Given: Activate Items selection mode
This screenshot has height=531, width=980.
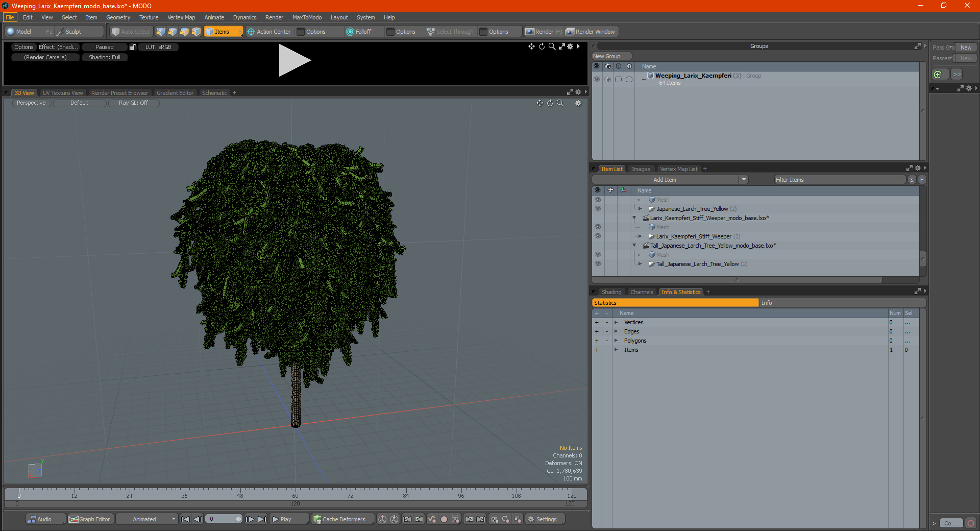Looking at the screenshot, I should [x=224, y=32].
